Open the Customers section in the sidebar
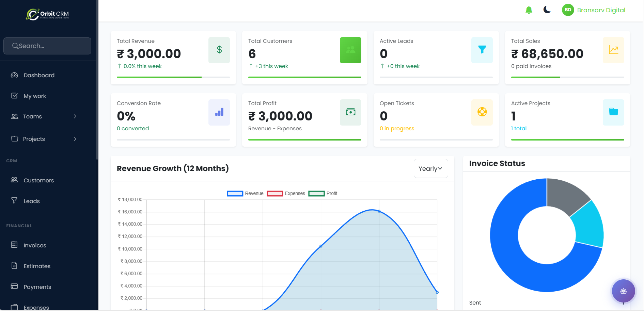 click(38, 180)
